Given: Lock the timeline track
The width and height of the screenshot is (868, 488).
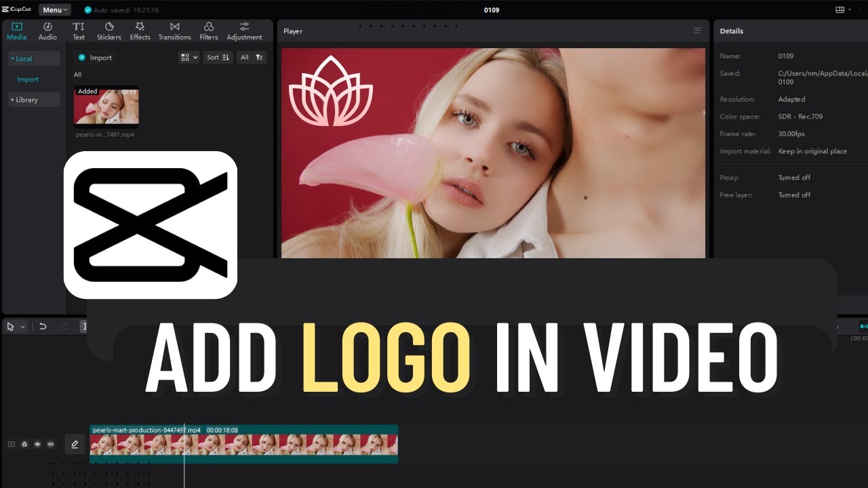Looking at the screenshot, I should coord(25,444).
